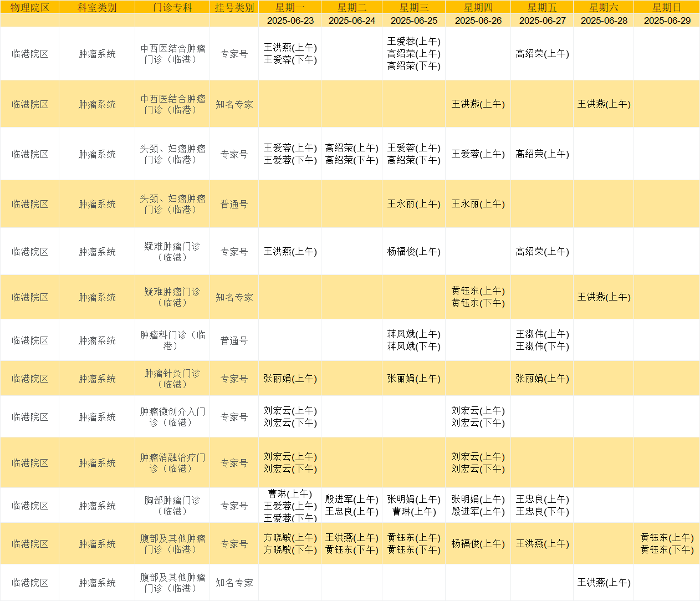Click the 物理院区 column header

[x=30, y=7]
